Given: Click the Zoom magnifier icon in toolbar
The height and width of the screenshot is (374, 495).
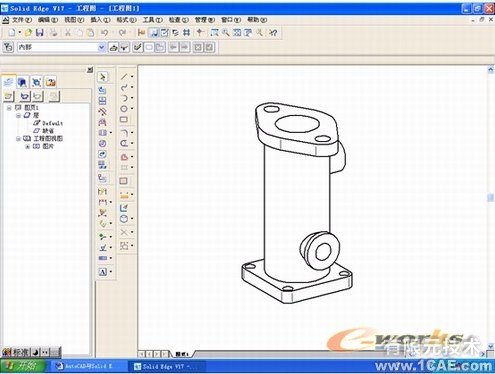Looking at the screenshot, I should pos(226,33).
